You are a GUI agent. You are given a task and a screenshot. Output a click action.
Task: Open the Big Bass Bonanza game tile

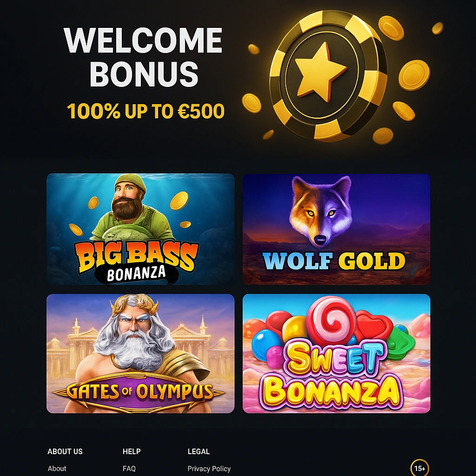[x=140, y=229]
